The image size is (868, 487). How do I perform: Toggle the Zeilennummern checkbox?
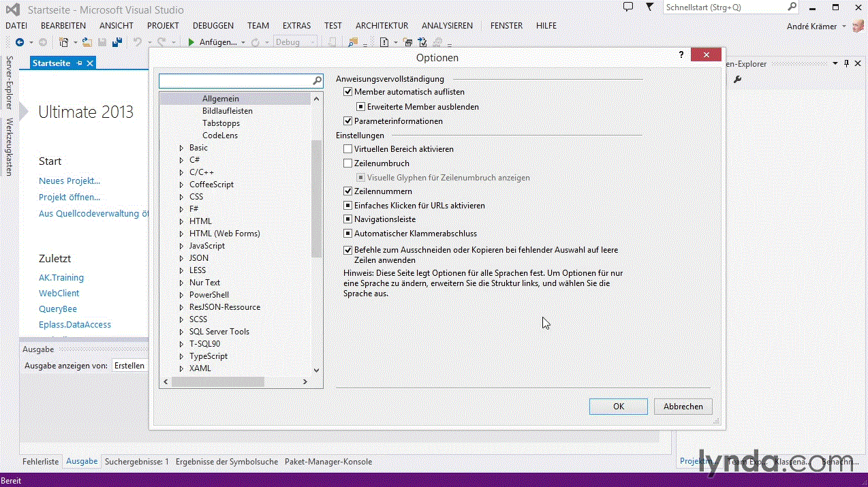point(348,191)
